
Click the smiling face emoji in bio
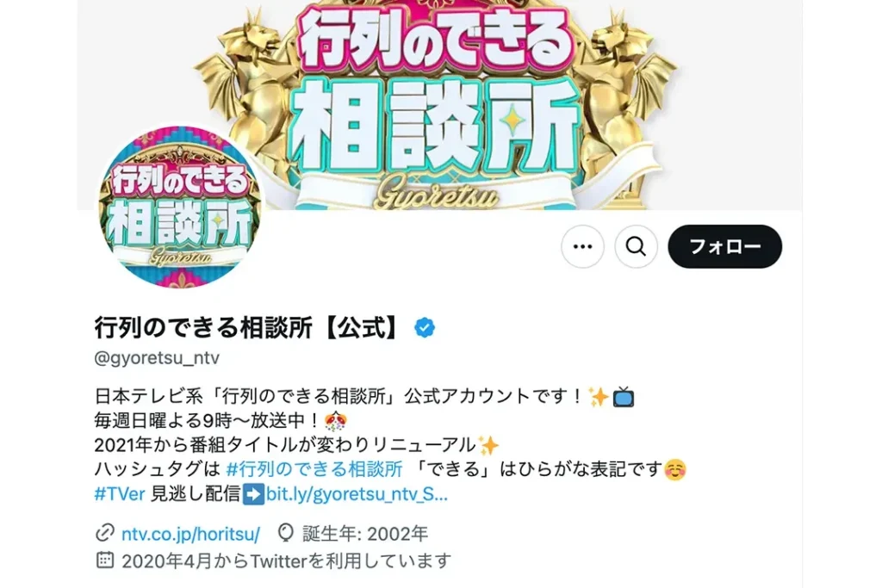coord(675,469)
